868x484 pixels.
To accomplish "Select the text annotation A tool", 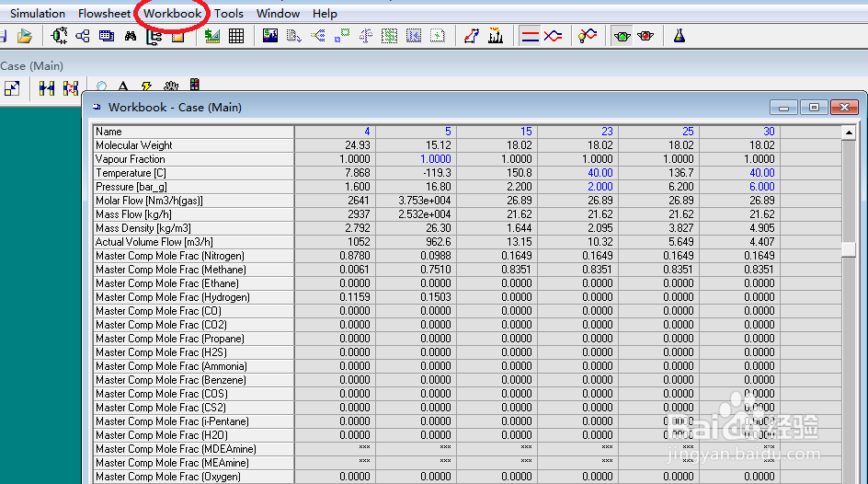I will (x=123, y=86).
